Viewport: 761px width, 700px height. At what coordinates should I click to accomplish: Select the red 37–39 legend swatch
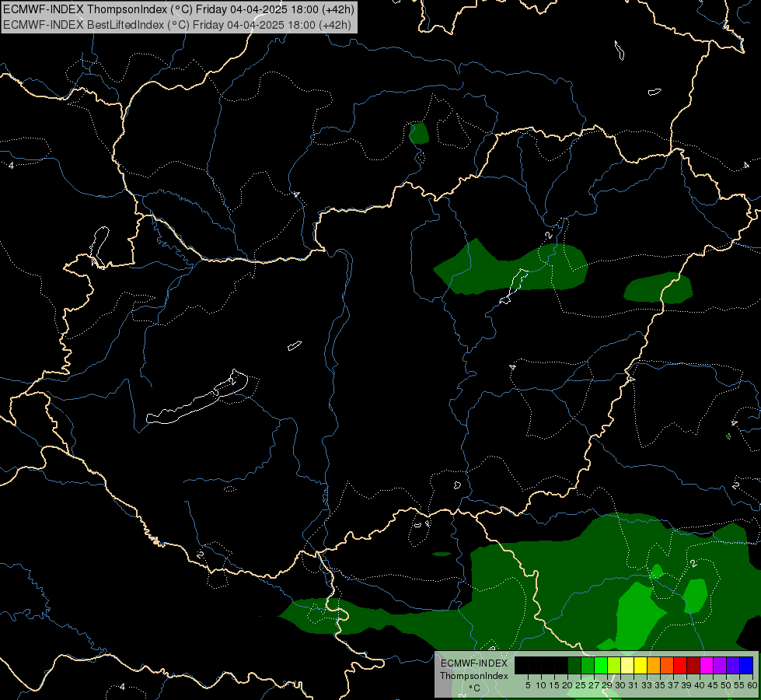680,665
